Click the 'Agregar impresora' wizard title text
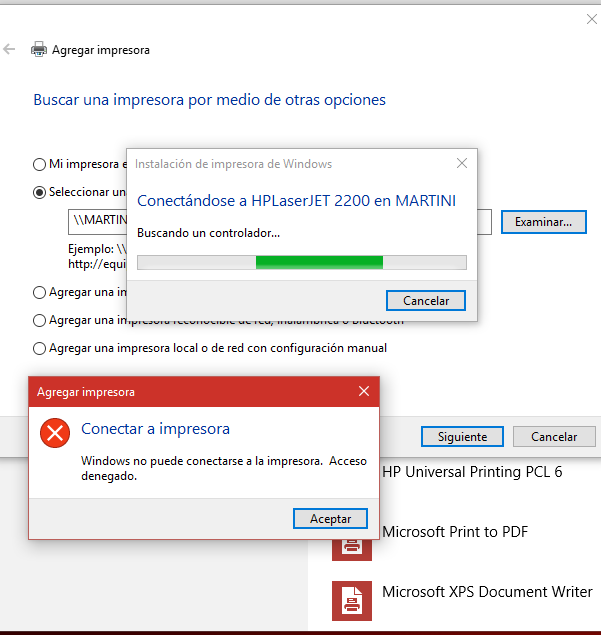 pos(101,50)
